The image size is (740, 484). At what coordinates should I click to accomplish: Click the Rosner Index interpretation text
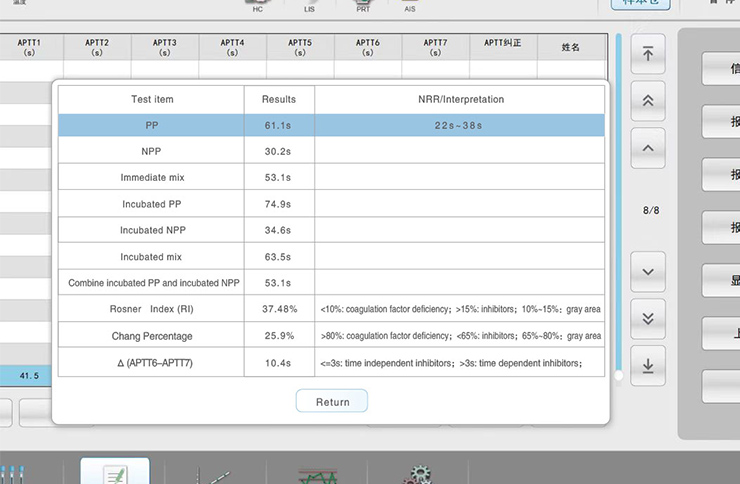pos(461,309)
